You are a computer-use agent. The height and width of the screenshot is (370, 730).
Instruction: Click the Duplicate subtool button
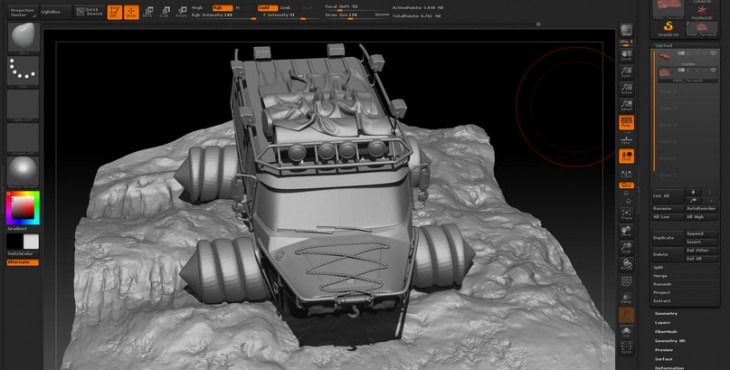pyautogui.click(x=668, y=238)
